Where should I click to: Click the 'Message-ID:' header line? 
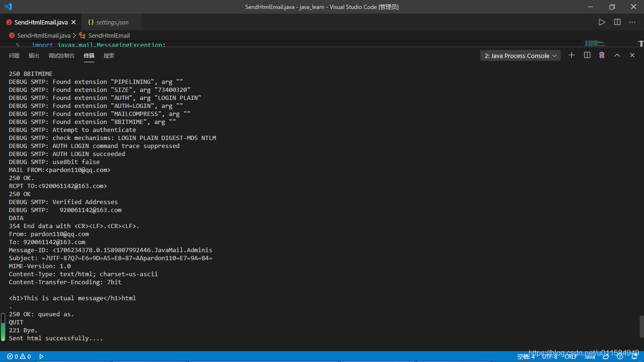click(x=110, y=250)
